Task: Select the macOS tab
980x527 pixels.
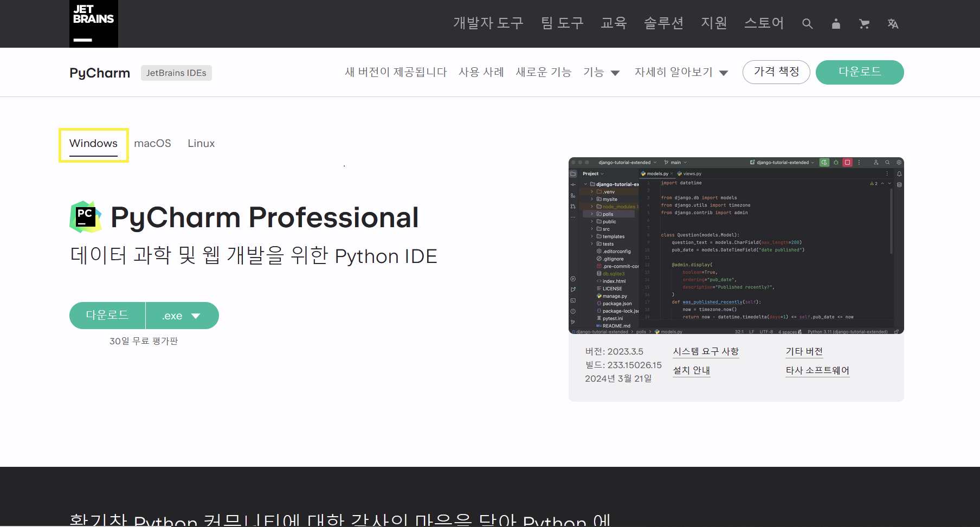Action: pos(152,144)
